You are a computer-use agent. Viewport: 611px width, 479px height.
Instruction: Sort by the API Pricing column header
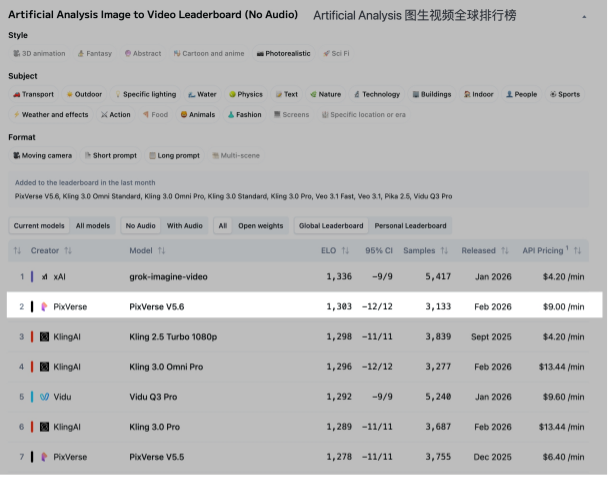550,250
